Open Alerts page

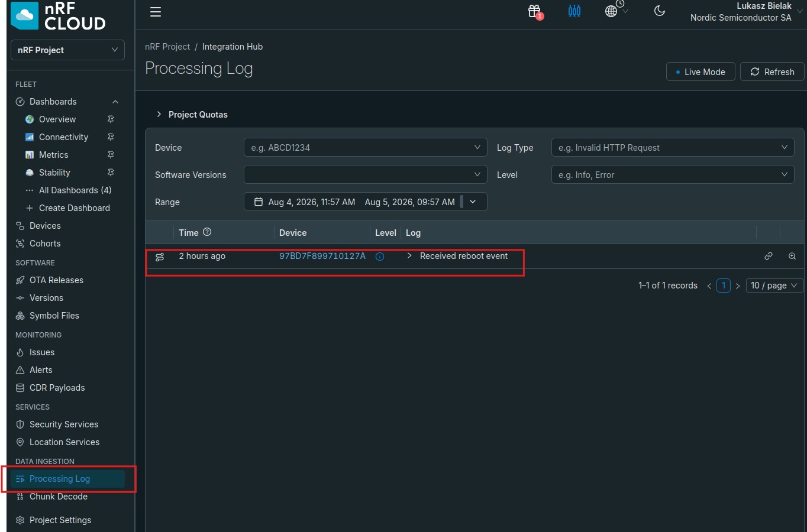[41, 370]
